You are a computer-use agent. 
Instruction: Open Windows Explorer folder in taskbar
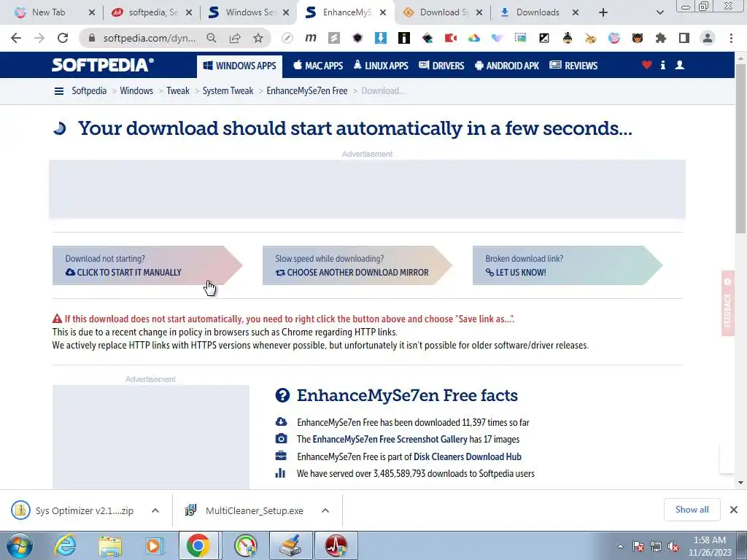[x=110, y=545]
